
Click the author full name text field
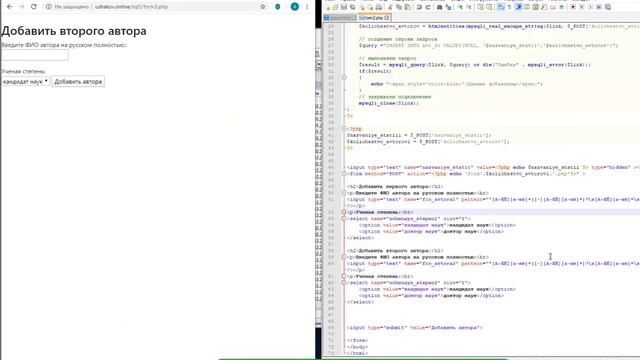click(35, 55)
